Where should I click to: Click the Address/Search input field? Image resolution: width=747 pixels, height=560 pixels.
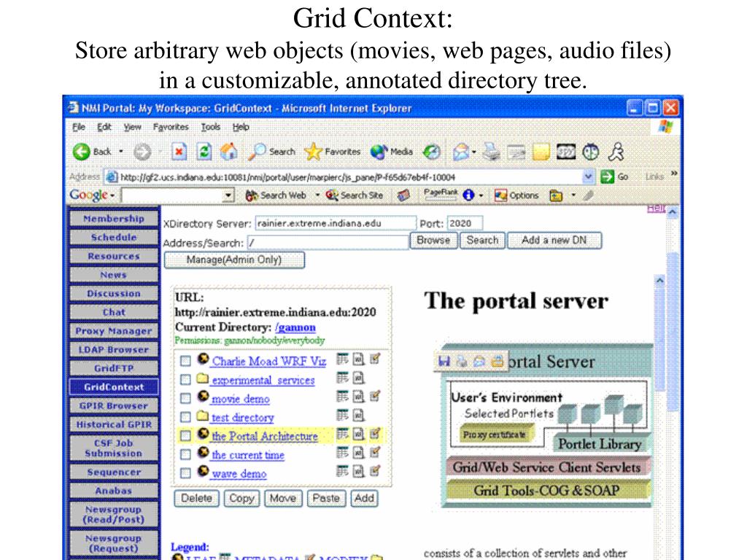point(328,242)
